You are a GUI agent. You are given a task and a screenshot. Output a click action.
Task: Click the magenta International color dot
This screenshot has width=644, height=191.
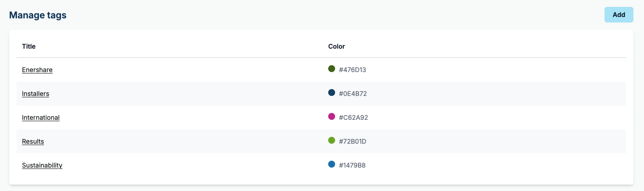[332, 117]
